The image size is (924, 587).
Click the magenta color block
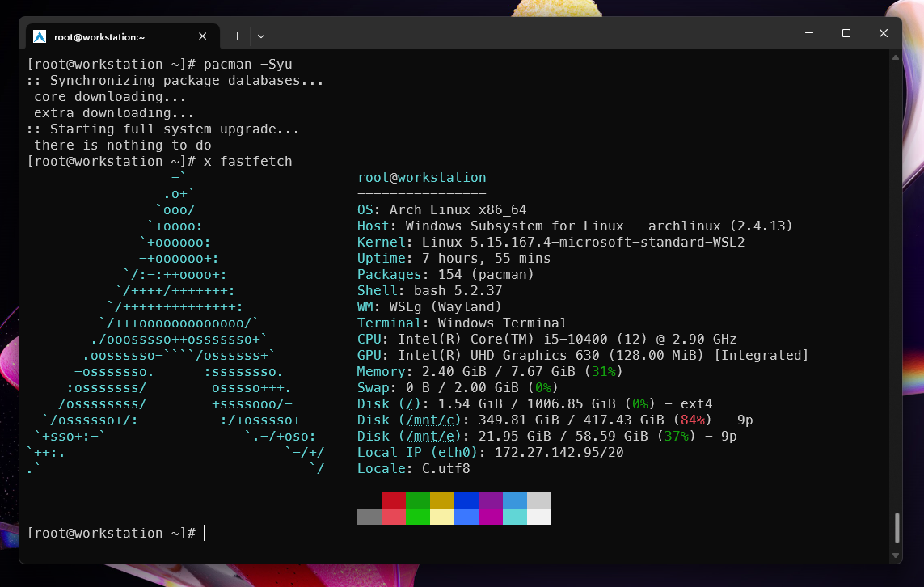(x=490, y=517)
